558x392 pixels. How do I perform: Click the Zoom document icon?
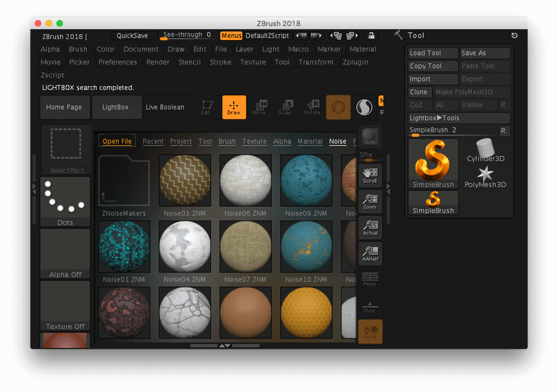pos(370,202)
